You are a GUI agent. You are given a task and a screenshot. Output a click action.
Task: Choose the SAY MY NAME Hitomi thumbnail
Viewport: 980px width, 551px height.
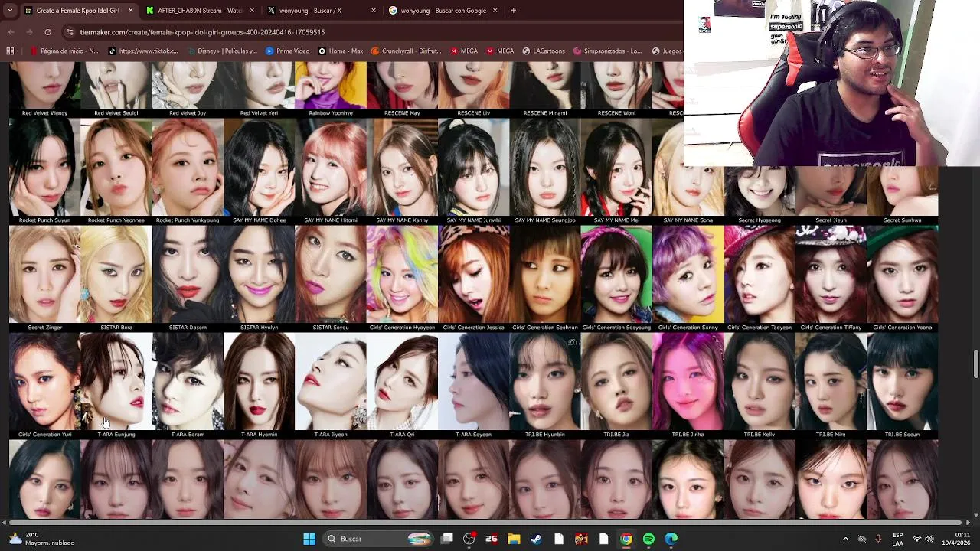click(331, 167)
